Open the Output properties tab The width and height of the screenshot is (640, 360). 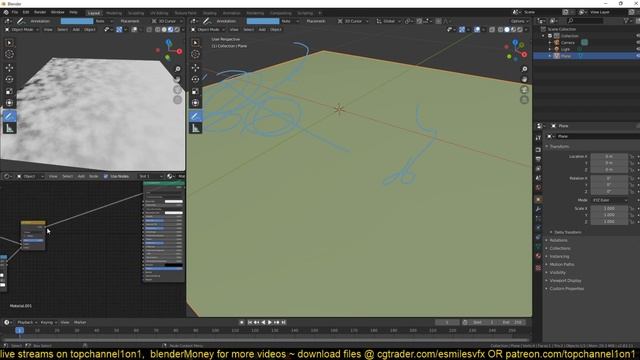click(x=538, y=159)
